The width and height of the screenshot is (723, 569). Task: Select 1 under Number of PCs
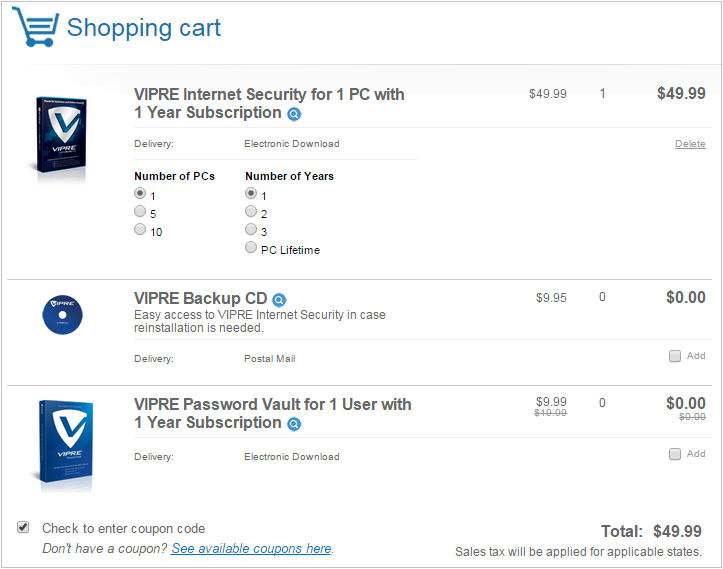140,193
